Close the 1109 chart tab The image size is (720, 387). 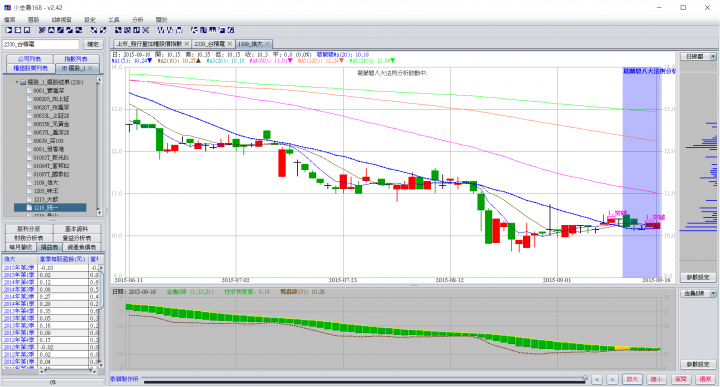[267, 44]
